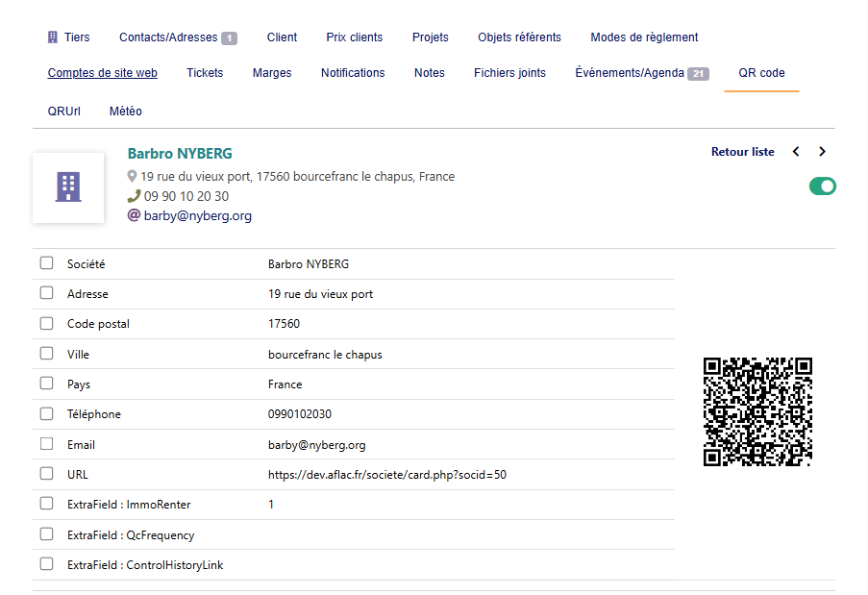Check the Société checkbox

(x=46, y=263)
